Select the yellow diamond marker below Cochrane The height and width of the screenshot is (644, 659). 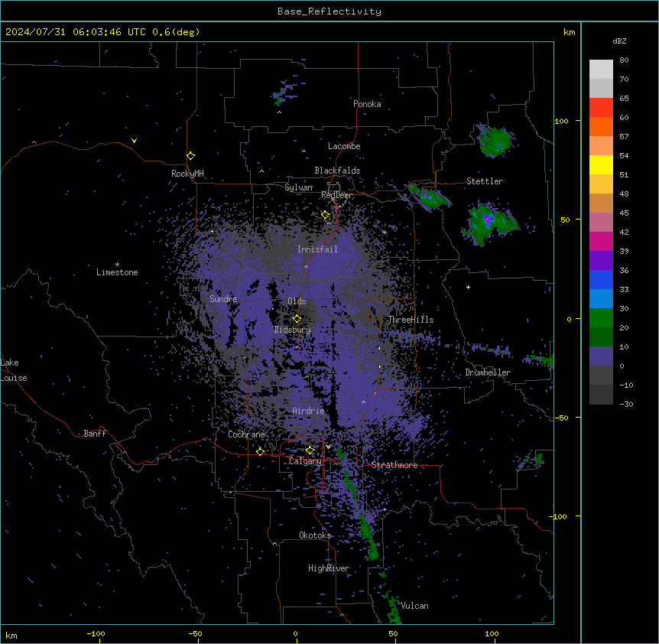[x=260, y=451]
